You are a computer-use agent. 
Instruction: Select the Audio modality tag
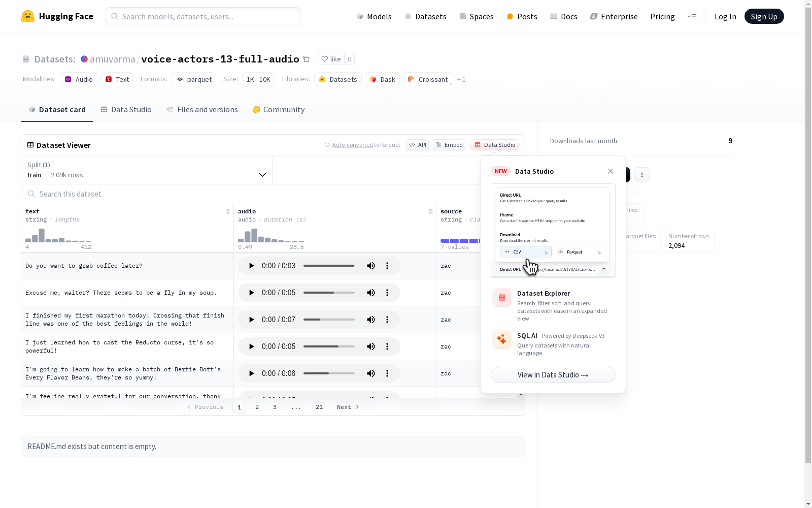pyautogui.click(x=79, y=79)
